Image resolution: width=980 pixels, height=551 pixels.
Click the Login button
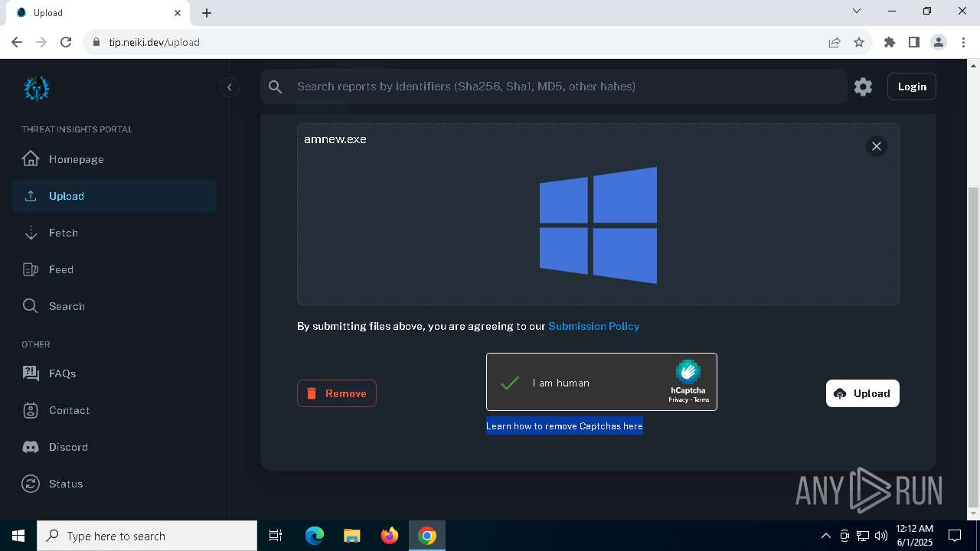[x=912, y=86]
